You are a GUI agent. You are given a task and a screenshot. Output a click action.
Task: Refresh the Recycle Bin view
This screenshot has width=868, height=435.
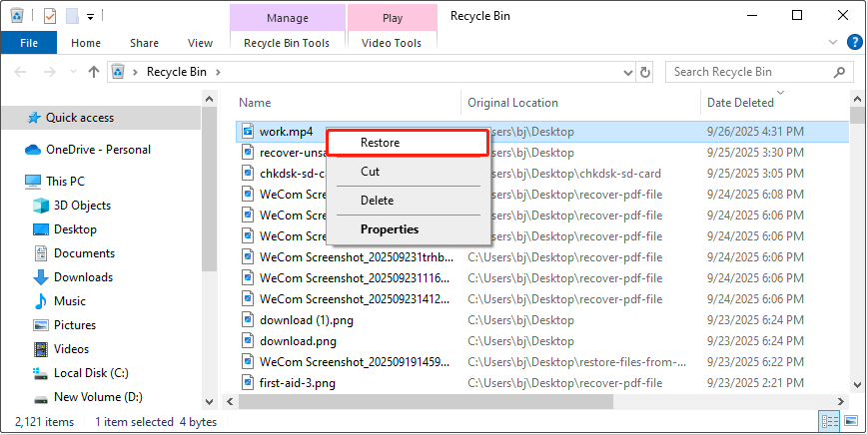645,73
